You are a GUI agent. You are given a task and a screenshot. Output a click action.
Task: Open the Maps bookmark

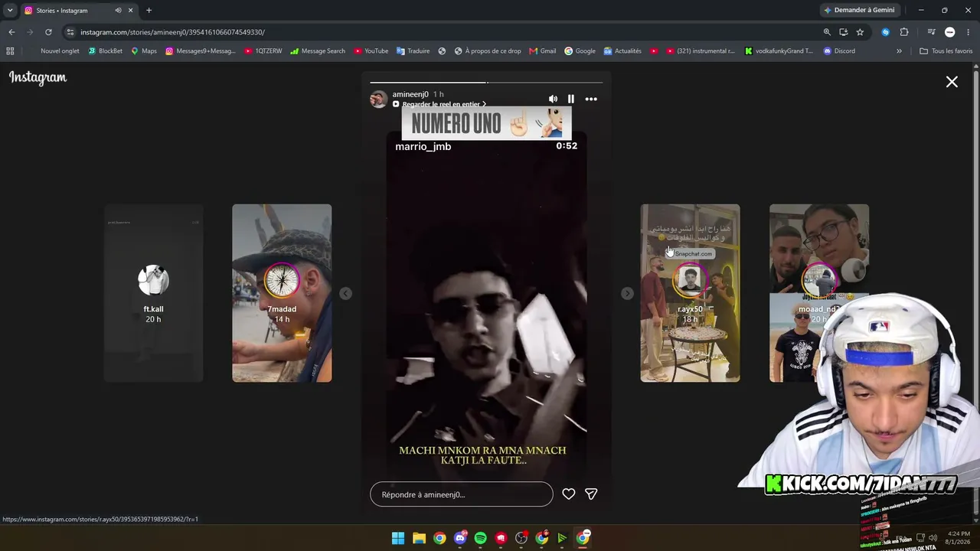[143, 51]
